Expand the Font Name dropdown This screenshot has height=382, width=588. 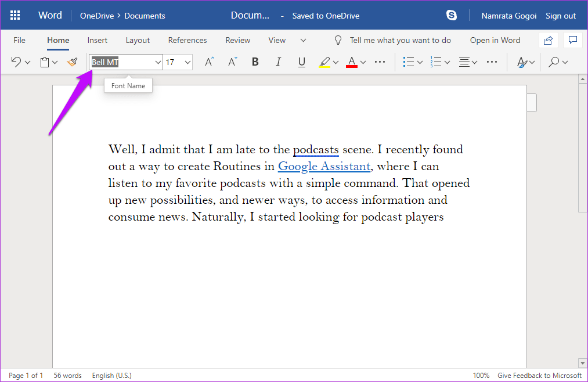[x=158, y=62]
